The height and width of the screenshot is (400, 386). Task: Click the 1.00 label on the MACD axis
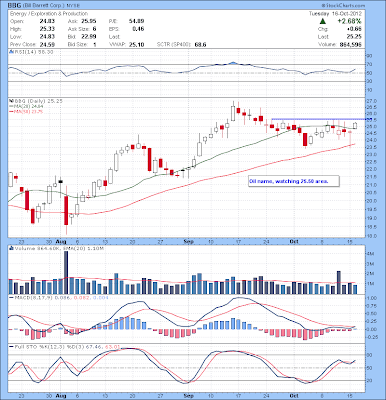pyautogui.click(x=373, y=298)
